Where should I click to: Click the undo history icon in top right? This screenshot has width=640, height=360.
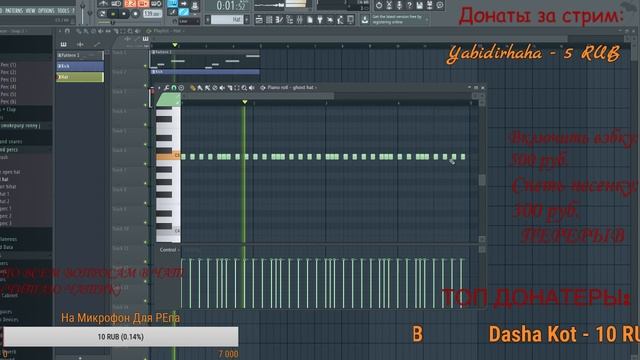pos(379,5)
